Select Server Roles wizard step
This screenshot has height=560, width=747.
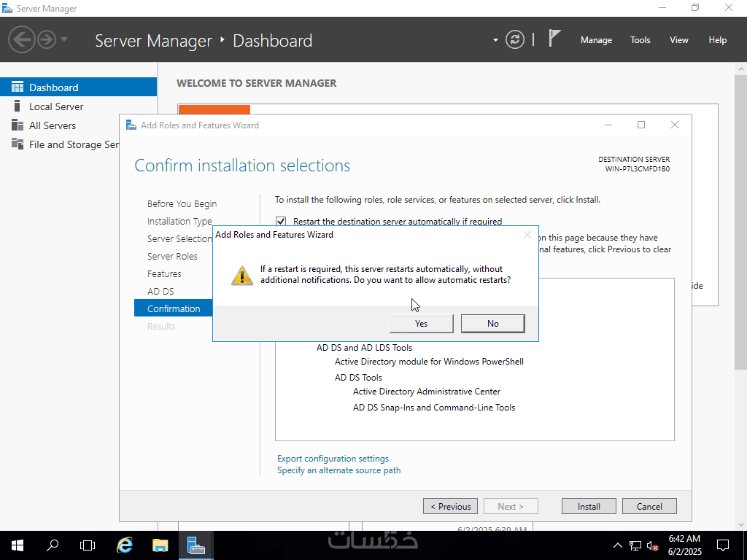click(x=172, y=256)
